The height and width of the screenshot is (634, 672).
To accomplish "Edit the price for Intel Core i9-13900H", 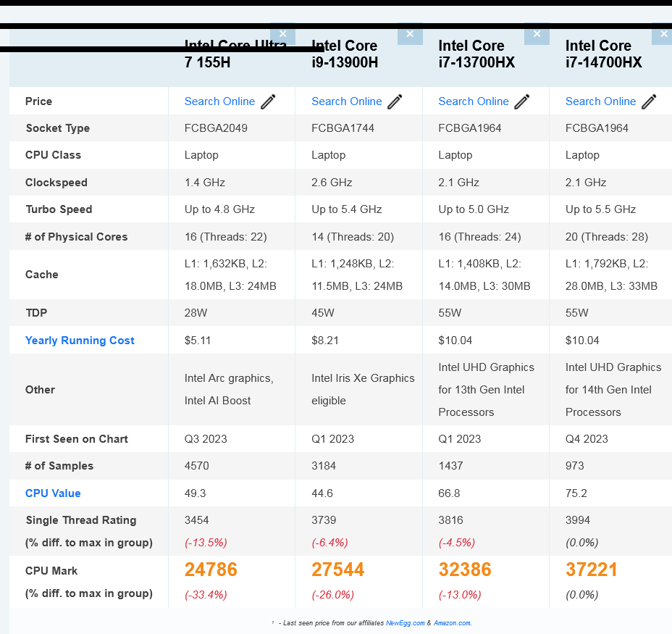I will (x=395, y=101).
